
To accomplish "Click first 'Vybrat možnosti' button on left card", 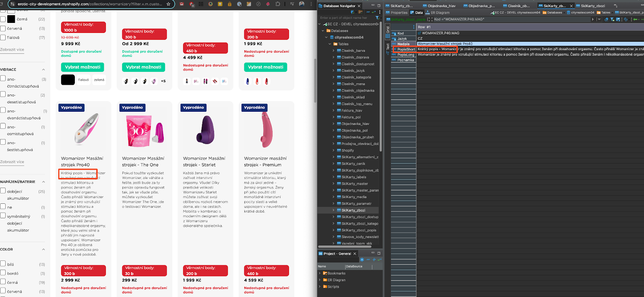I will 83,67.
